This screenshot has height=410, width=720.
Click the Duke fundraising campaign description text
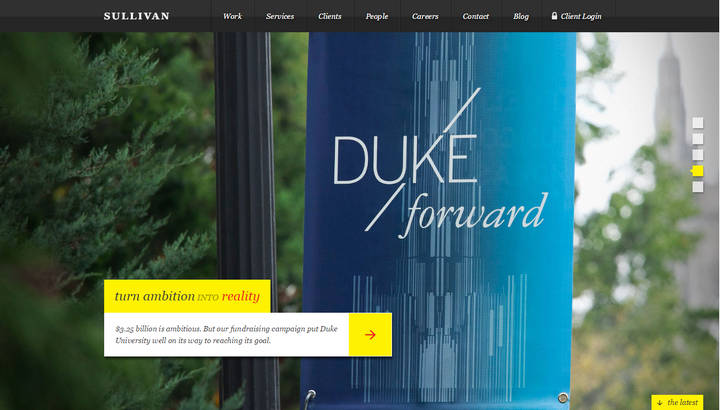[226, 335]
